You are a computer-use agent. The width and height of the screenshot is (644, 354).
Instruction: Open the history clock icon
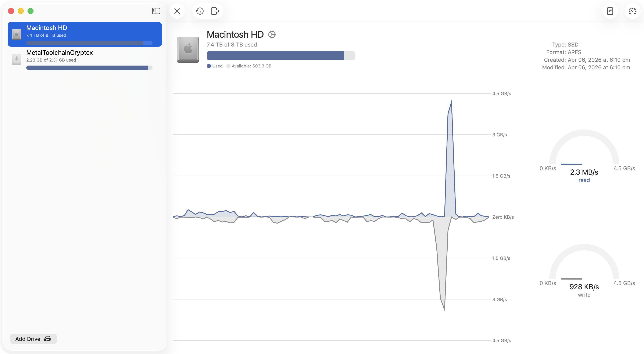[200, 11]
